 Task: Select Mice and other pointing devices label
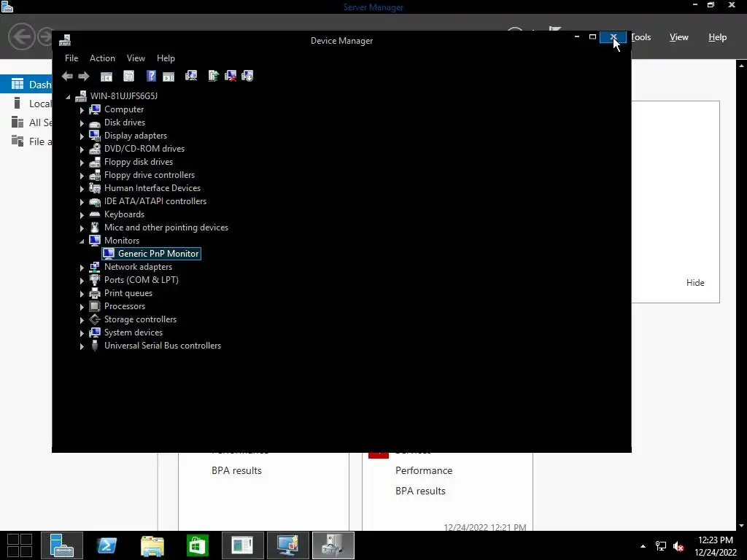166,227
